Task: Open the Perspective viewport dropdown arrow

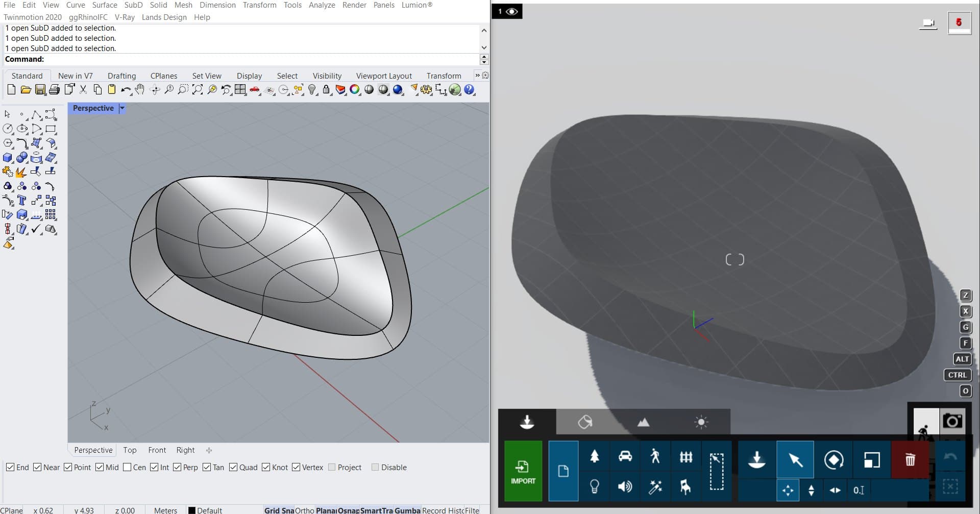Action: point(122,108)
